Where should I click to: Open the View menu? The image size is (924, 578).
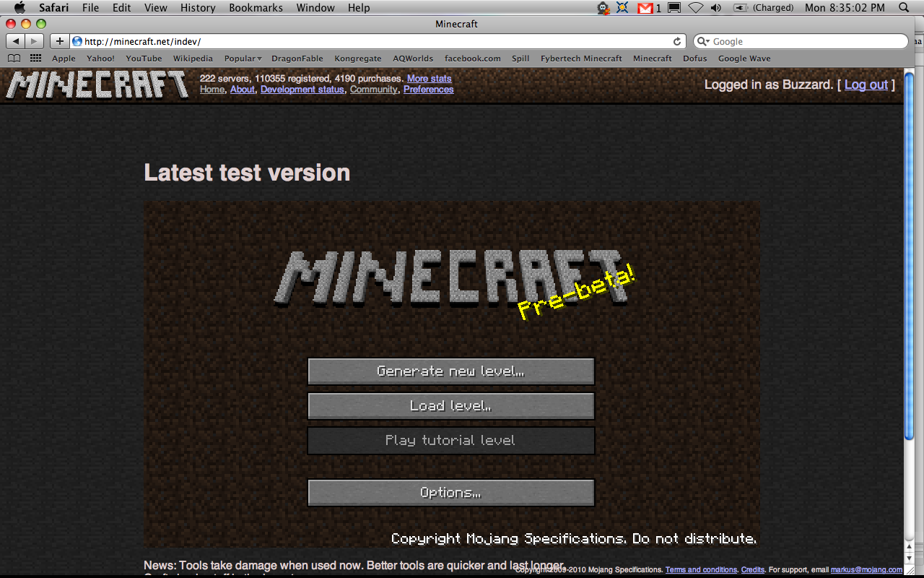(155, 8)
